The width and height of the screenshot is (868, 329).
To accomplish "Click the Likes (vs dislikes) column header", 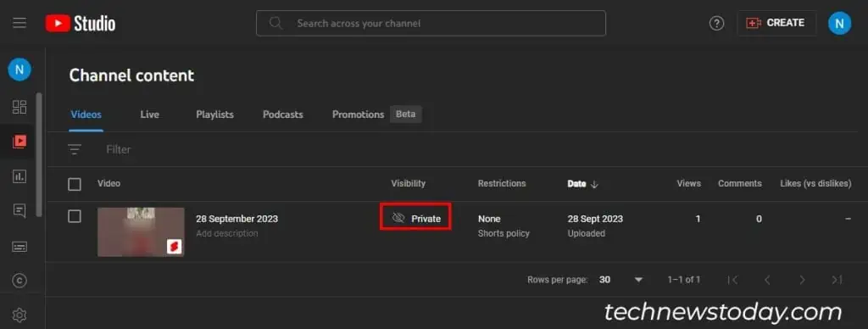I will click(815, 183).
